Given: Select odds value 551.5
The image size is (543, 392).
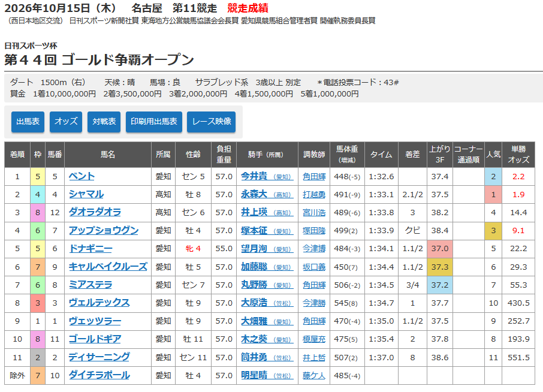Looking at the screenshot, I should coord(518,357).
